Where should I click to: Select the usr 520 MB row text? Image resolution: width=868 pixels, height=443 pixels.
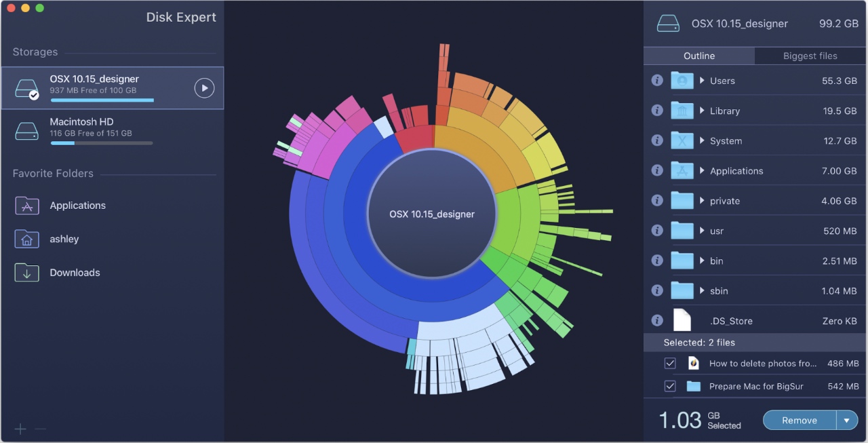tap(717, 231)
